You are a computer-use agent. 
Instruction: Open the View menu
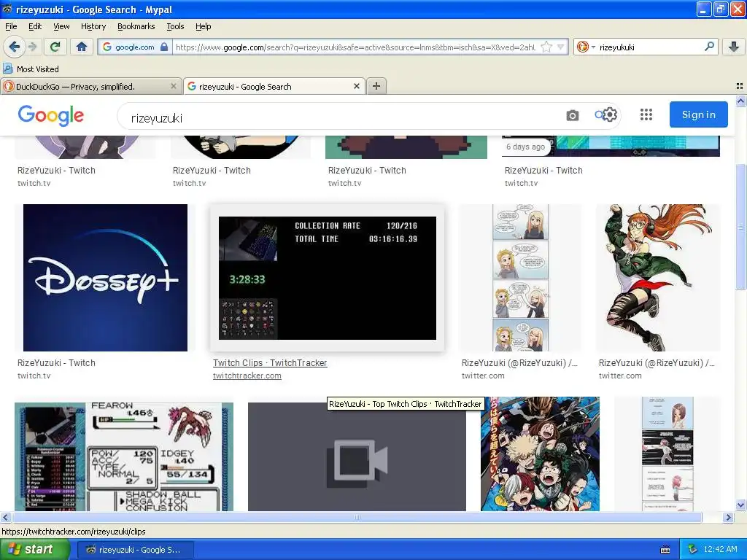pyautogui.click(x=61, y=27)
